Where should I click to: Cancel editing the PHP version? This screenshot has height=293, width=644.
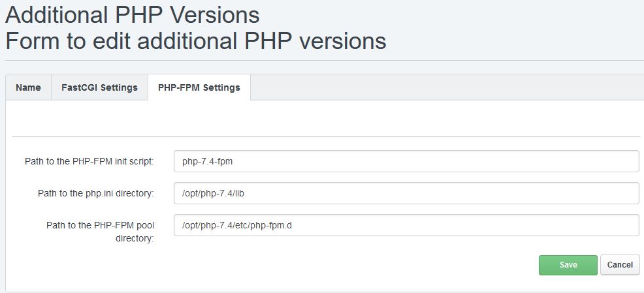click(620, 265)
